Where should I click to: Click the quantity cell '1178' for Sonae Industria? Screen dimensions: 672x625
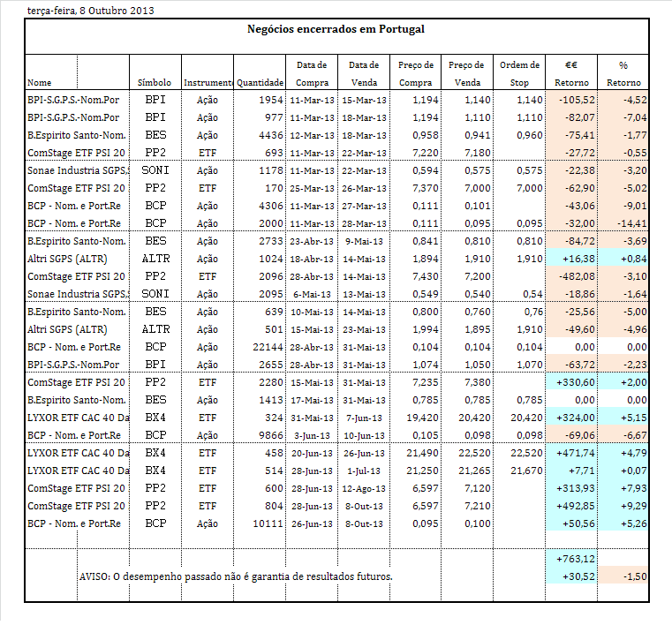271,170
